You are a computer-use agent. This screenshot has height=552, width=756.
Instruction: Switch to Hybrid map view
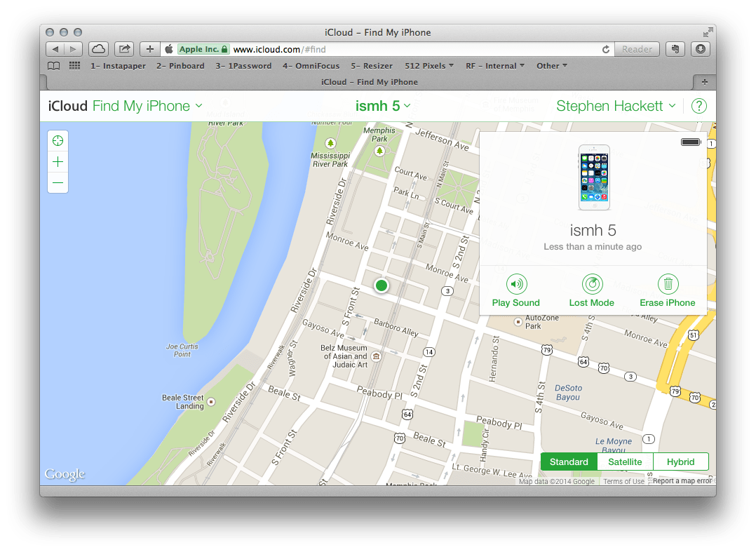680,462
